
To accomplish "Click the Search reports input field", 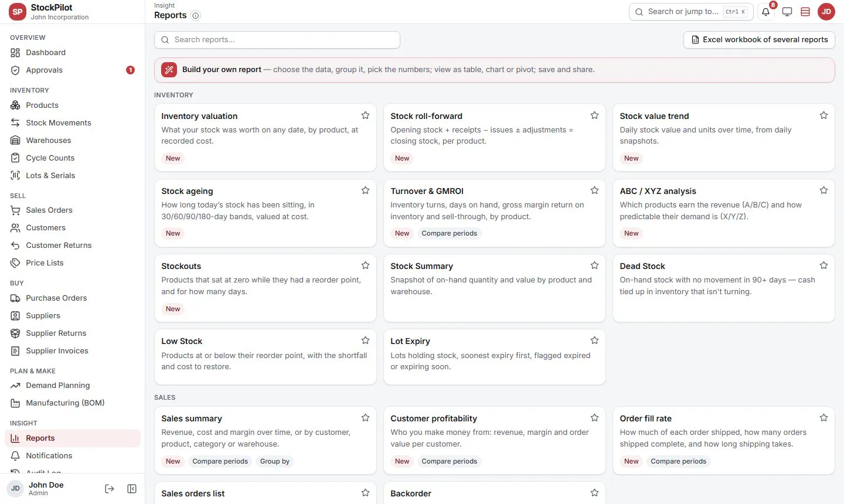I will (277, 40).
